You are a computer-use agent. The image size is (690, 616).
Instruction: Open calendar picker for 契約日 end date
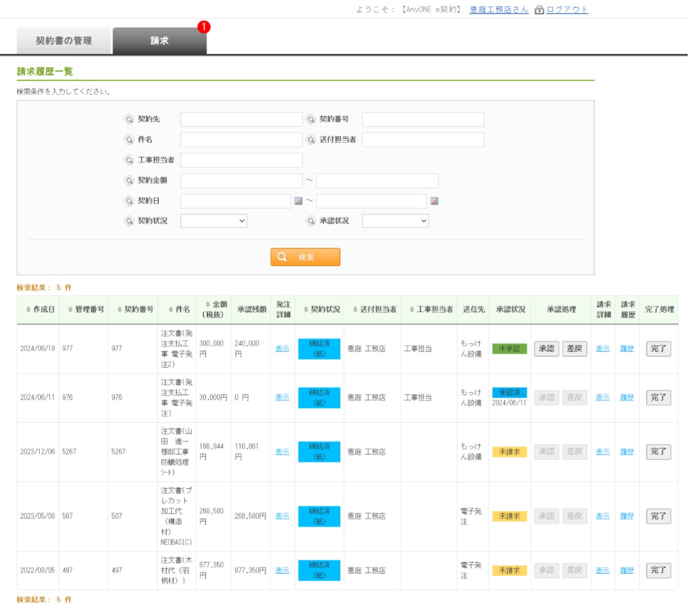pos(434,201)
